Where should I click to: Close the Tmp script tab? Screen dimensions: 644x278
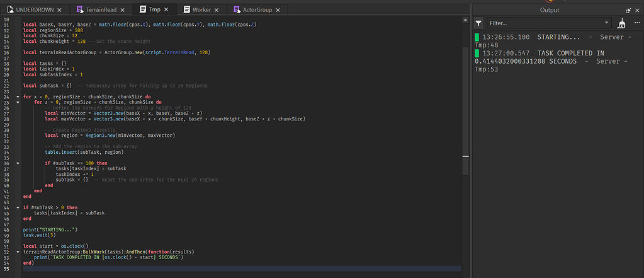(166, 10)
